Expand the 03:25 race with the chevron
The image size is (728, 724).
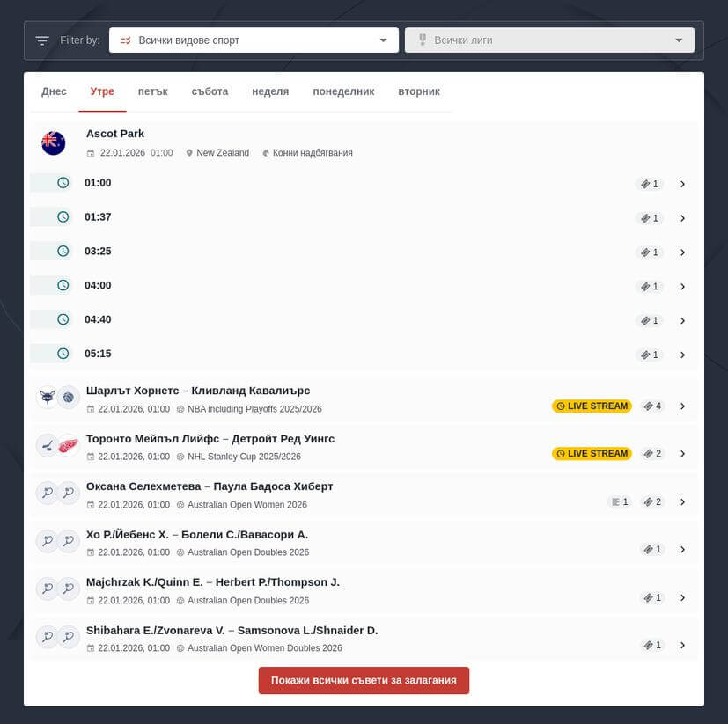pyautogui.click(x=683, y=252)
